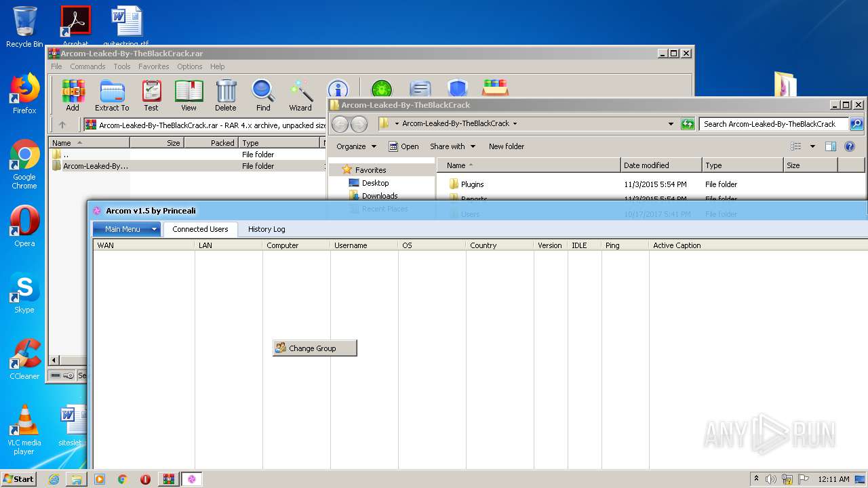Click the Explorer forward navigation arrow
The height and width of the screenshot is (488, 868).
(x=359, y=124)
